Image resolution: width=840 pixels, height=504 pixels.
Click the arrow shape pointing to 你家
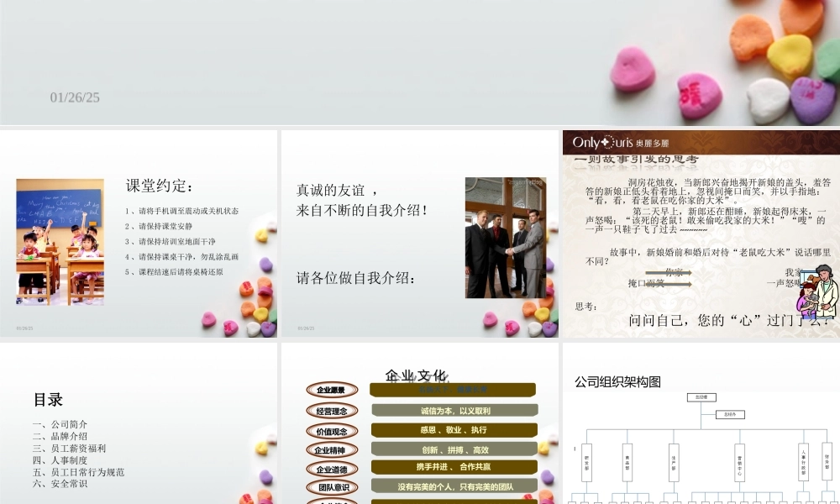click(x=668, y=270)
